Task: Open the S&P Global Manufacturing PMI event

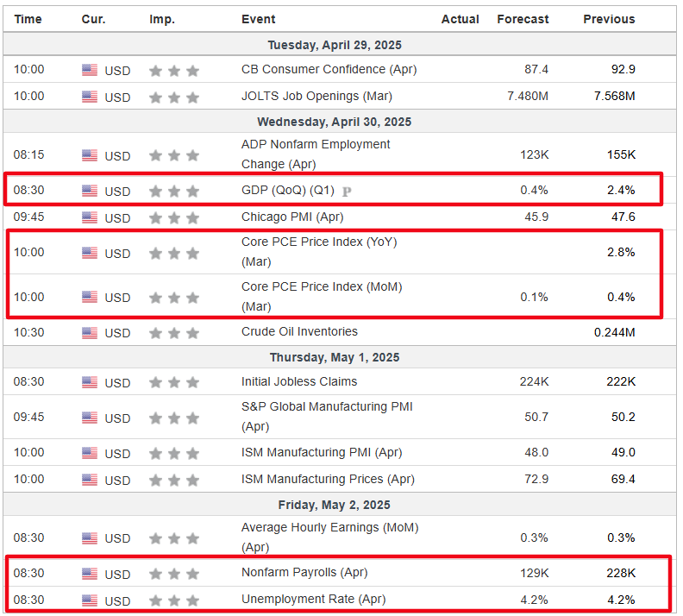Action: click(326, 407)
